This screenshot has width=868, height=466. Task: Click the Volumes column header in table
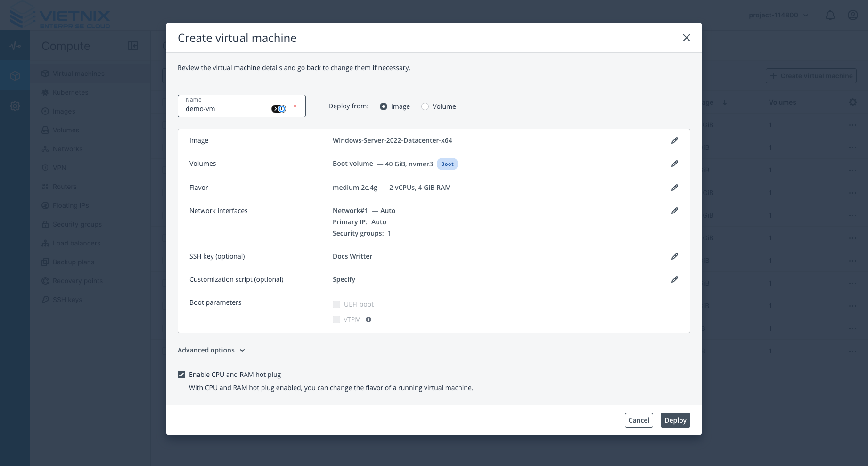[782, 102]
